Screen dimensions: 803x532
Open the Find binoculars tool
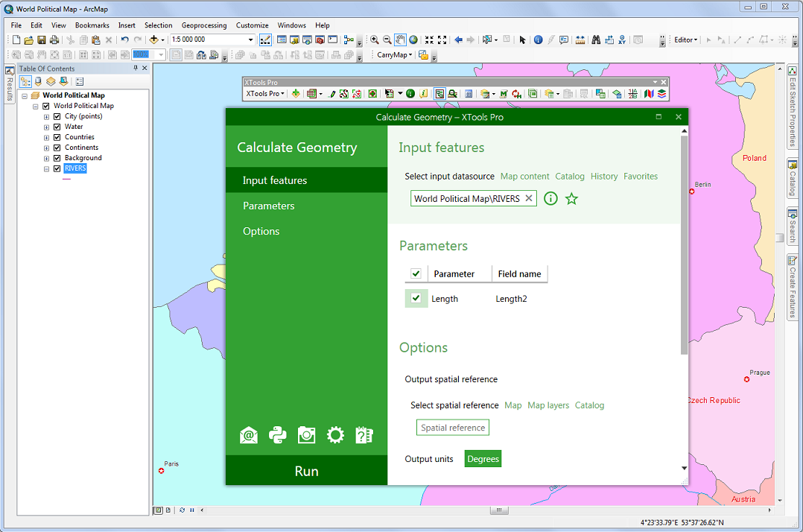pyautogui.click(x=596, y=40)
